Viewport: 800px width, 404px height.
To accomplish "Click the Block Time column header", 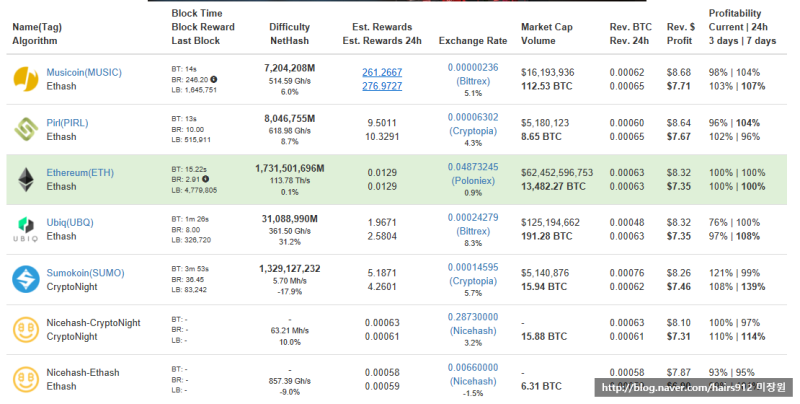I will (x=196, y=13).
